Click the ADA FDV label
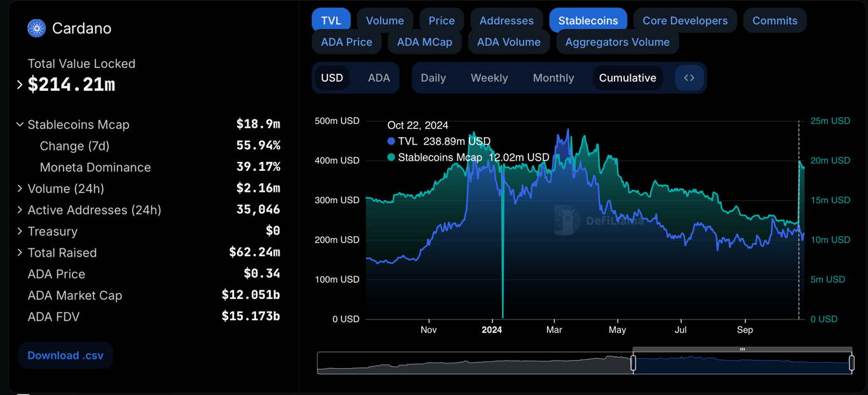Image resolution: width=868 pixels, height=395 pixels. (53, 316)
